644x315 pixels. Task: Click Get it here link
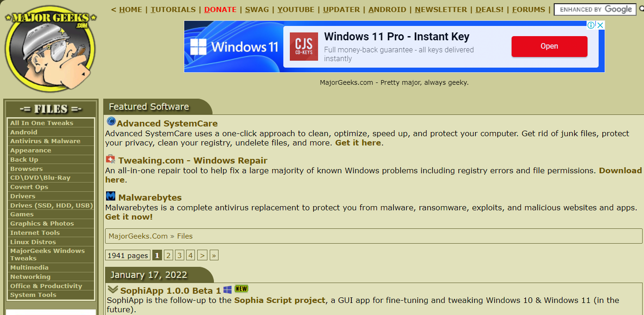(x=358, y=143)
